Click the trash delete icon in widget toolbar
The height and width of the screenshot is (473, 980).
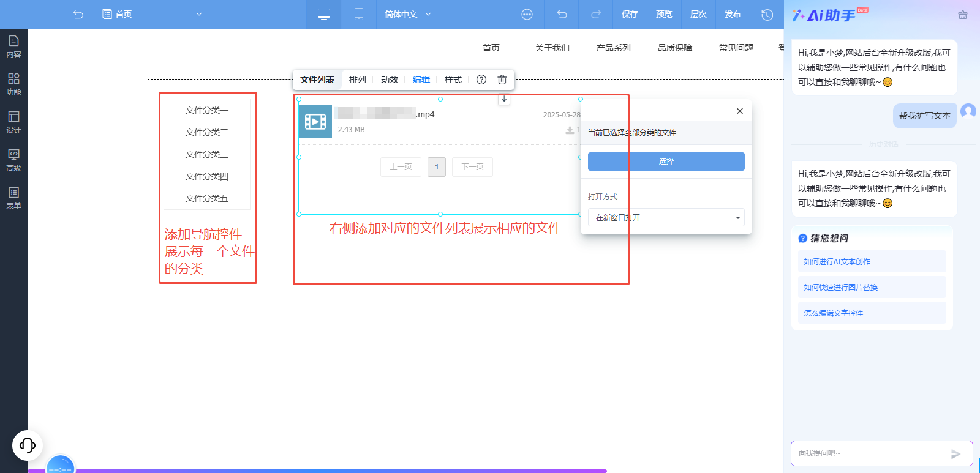coord(502,80)
